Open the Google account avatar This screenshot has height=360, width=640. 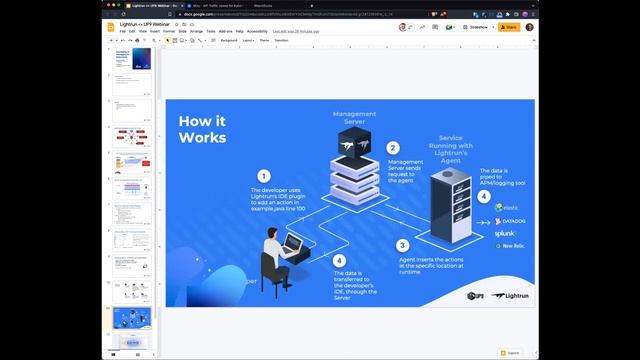[x=529, y=27]
